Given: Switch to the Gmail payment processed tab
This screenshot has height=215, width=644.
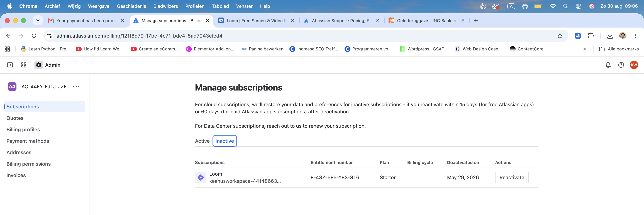Looking at the screenshot, I should click(86, 21).
